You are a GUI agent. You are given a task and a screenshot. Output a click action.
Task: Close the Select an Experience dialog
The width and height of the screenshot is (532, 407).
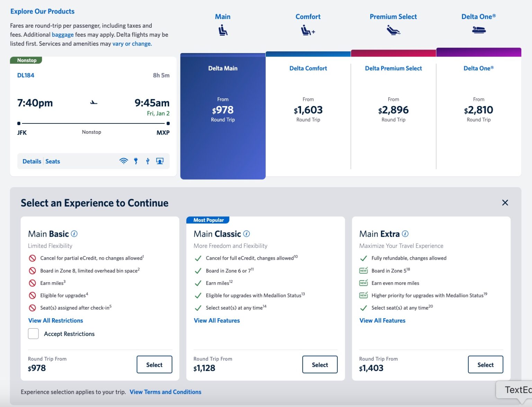505,202
